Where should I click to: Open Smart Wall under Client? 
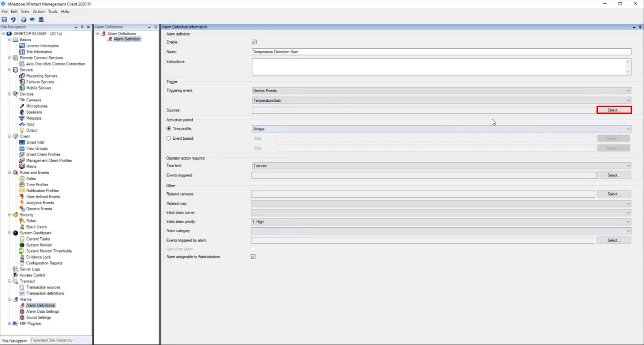pos(35,142)
